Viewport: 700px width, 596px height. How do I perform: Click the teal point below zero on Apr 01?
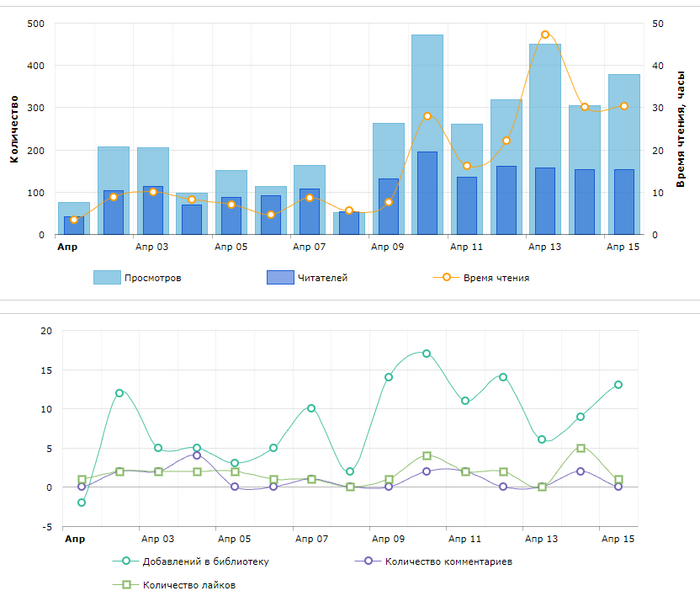coord(81,503)
